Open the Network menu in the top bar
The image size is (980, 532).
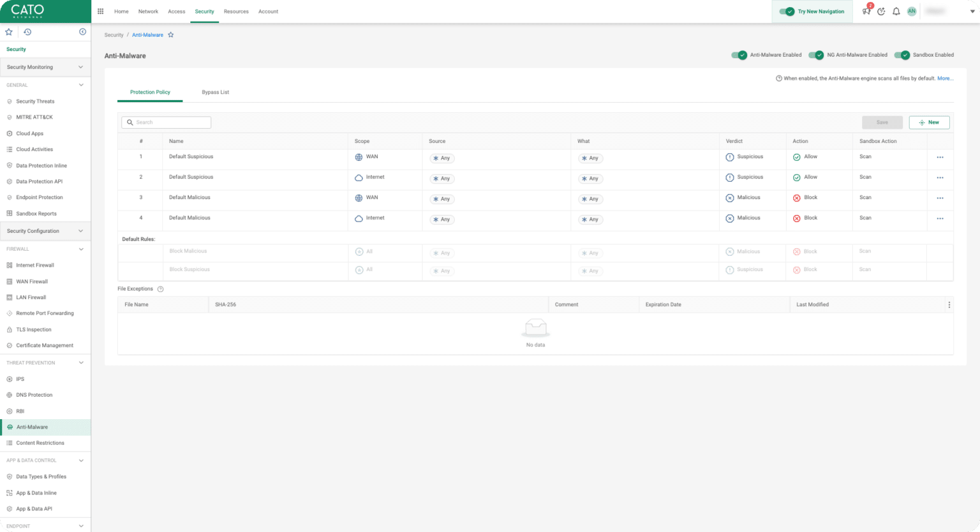click(148, 11)
